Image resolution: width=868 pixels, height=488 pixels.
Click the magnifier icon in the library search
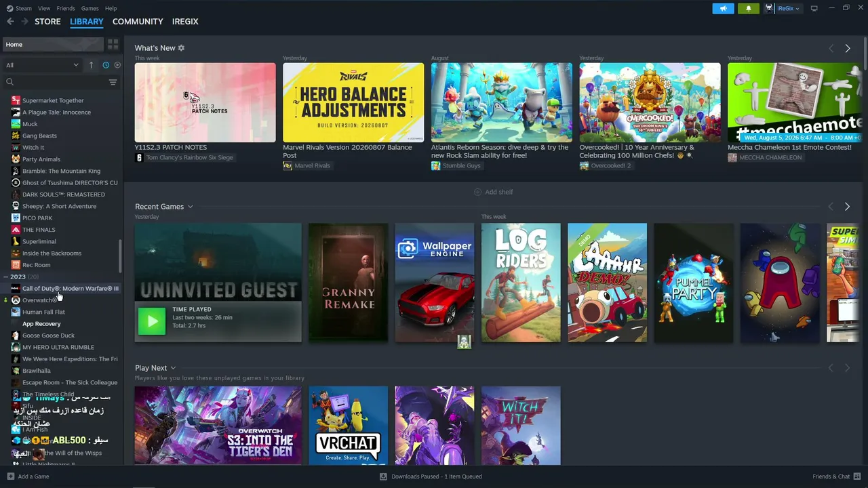coord(9,82)
